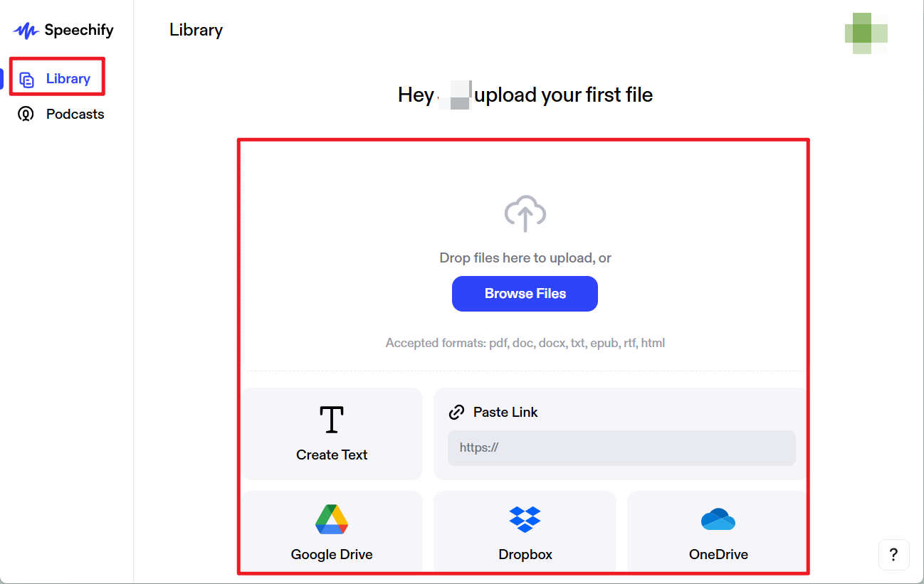Screen dimensions: 924x584
Task: Click the Speechify logo
Action: (63, 31)
